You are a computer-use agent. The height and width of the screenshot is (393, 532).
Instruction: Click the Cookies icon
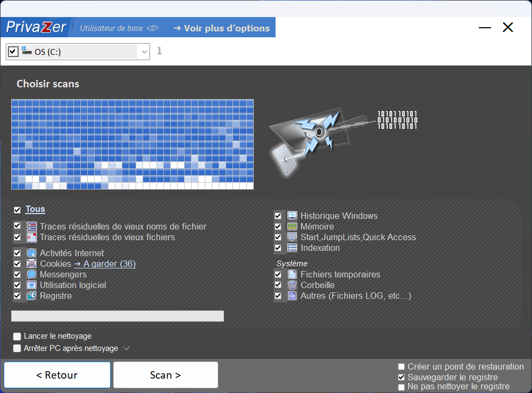31,264
